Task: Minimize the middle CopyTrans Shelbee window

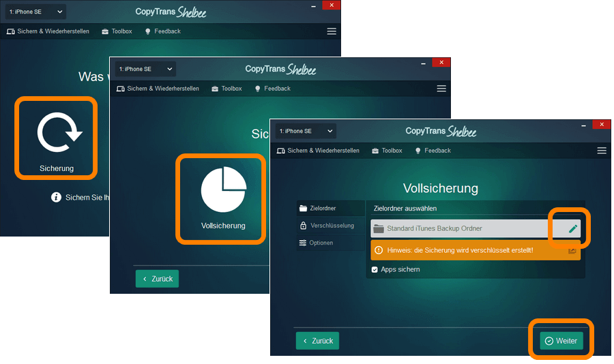Action: pyautogui.click(x=423, y=63)
